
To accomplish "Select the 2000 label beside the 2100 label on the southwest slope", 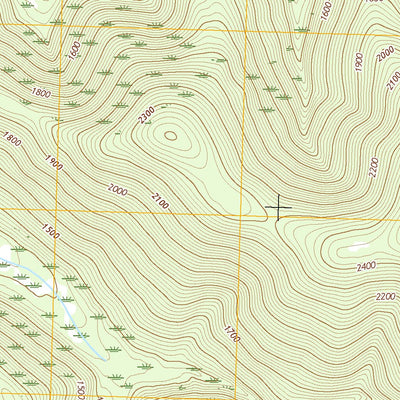I will 118,190.
